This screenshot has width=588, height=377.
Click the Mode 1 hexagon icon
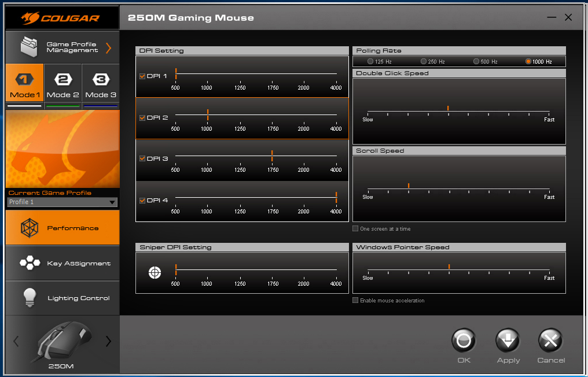[x=24, y=79]
